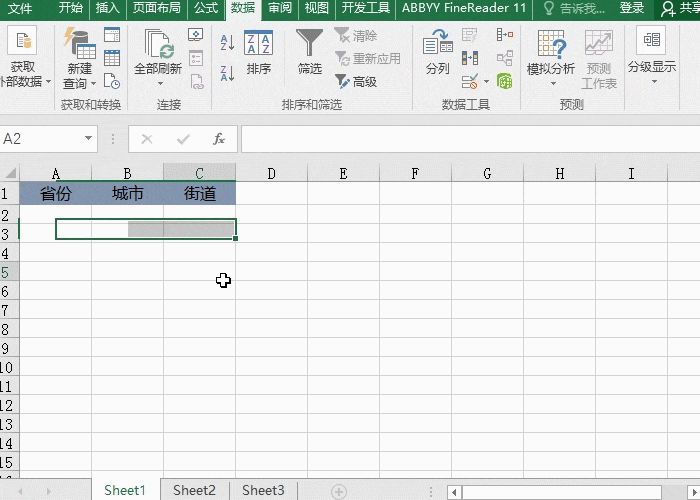This screenshot has height=500, width=700.
Task: Add a new sheet with plus icon
Action: [339, 491]
